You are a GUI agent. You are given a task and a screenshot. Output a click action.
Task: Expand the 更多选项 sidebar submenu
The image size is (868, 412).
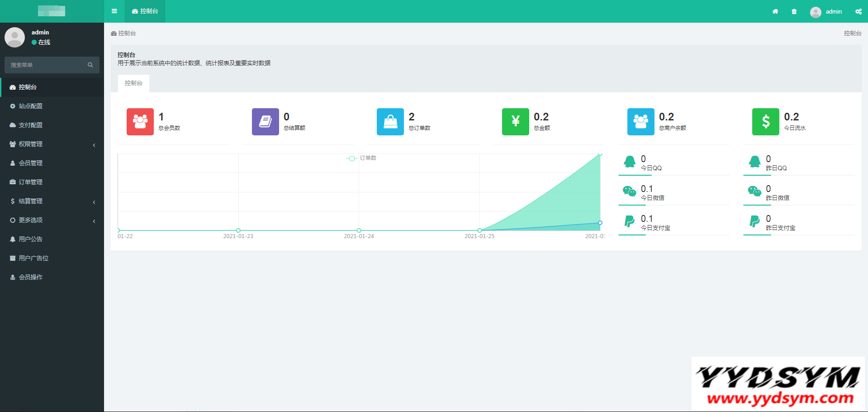(52, 220)
